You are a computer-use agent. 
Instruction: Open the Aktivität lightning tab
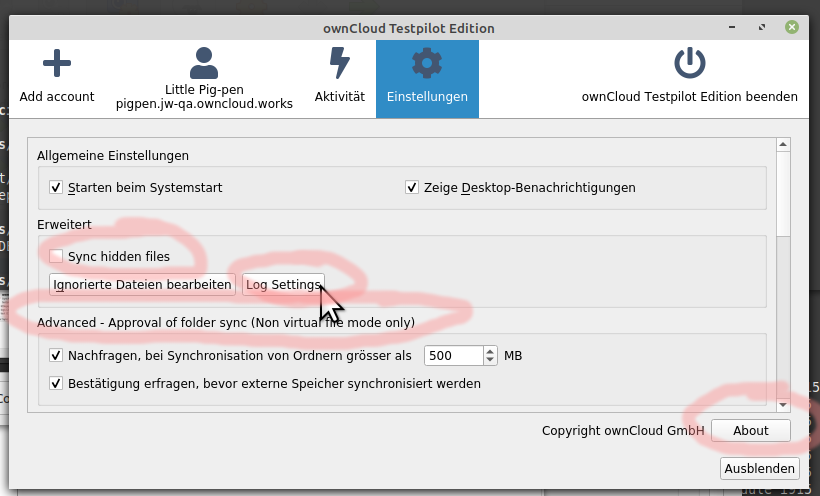point(339,79)
